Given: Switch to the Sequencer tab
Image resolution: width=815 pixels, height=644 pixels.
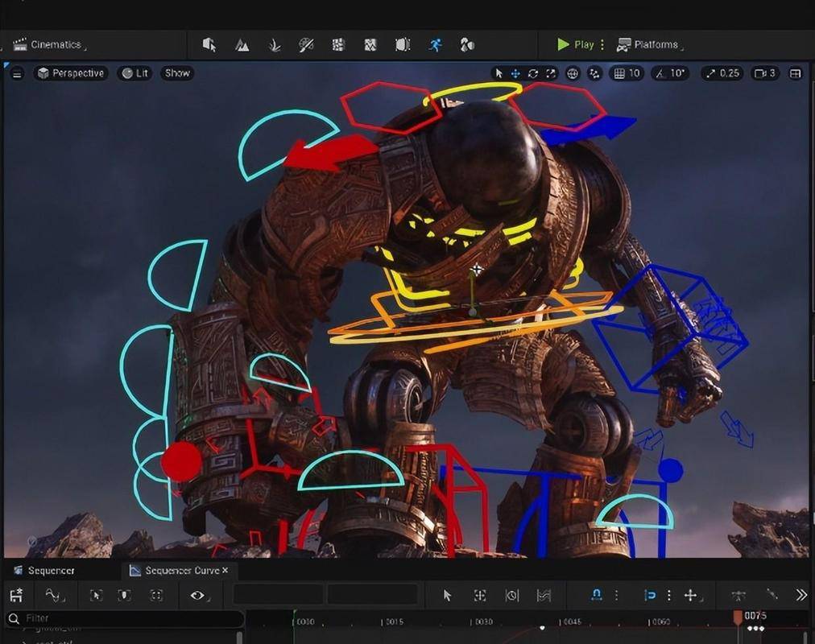Looking at the screenshot, I should pyautogui.click(x=51, y=571).
